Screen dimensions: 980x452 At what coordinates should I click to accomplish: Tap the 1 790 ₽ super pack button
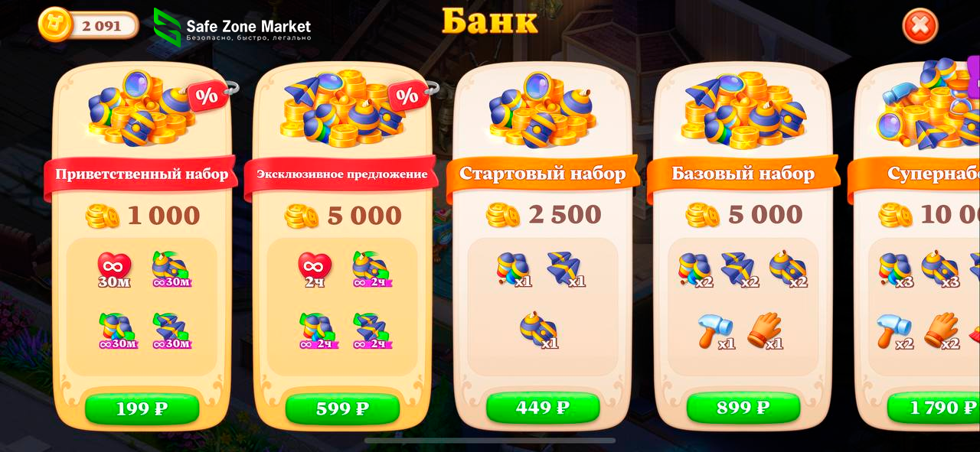point(934,408)
